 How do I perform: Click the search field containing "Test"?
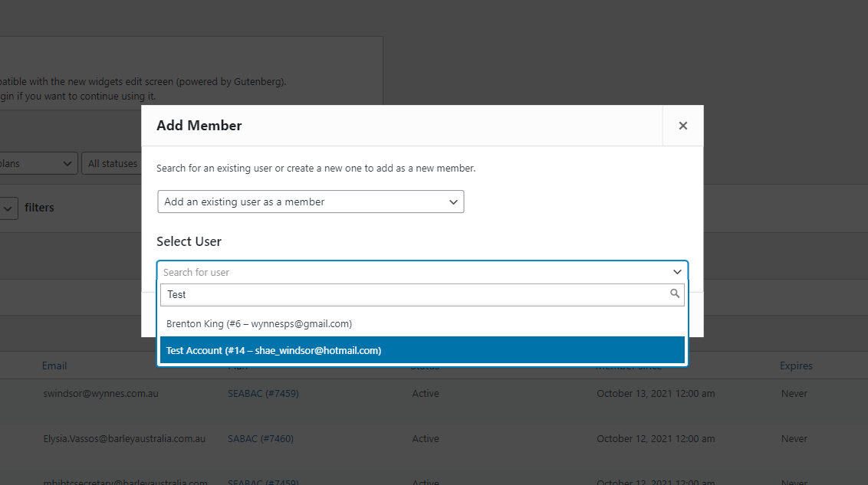pyautogui.click(x=422, y=295)
